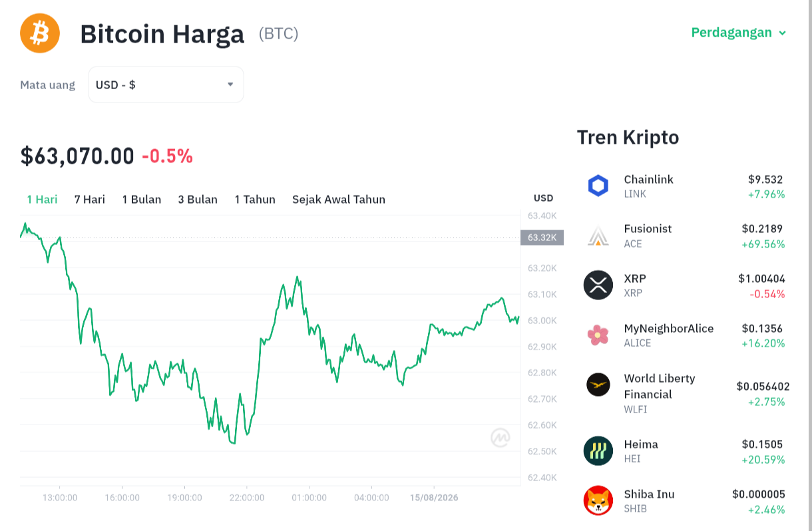Open the MyNeighborAlice pink flower icon
The image size is (812, 531).
pyautogui.click(x=598, y=335)
